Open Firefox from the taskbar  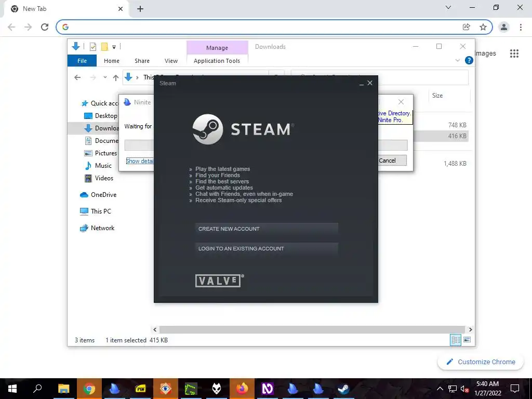pos(242,389)
